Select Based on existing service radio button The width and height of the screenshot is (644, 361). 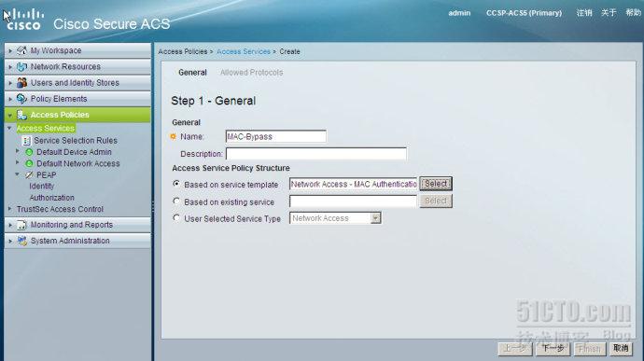(x=176, y=201)
